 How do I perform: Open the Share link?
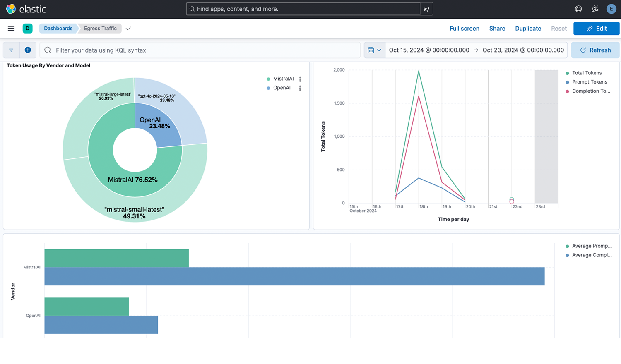click(497, 29)
